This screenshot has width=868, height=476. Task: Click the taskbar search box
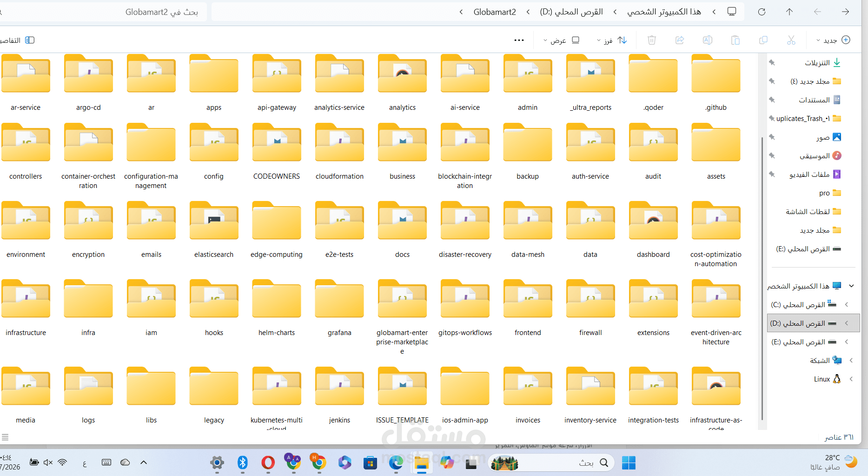551,463
